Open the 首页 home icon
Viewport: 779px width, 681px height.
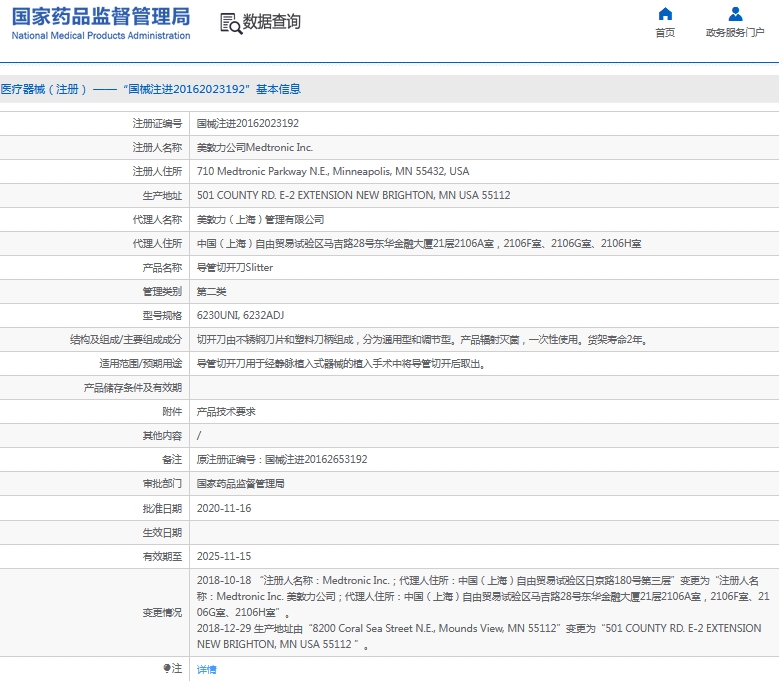665,14
